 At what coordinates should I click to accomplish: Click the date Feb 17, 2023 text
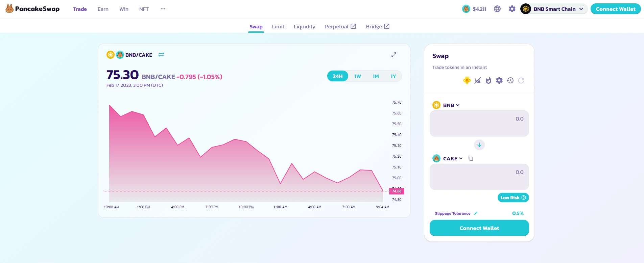click(135, 85)
